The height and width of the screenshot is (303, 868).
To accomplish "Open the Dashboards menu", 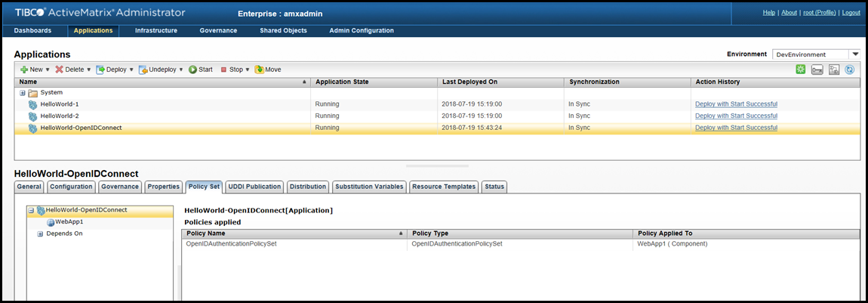I will pyautogui.click(x=32, y=30).
